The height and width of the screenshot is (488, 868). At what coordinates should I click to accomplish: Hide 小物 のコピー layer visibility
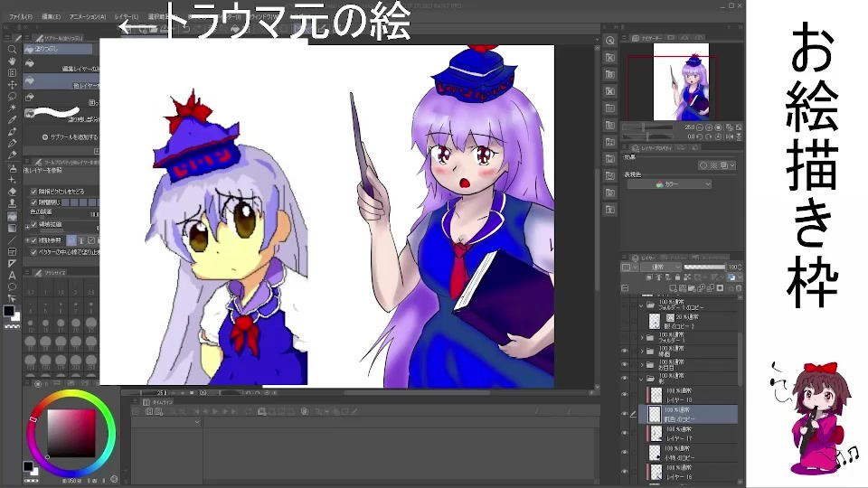tap(625, 453)
